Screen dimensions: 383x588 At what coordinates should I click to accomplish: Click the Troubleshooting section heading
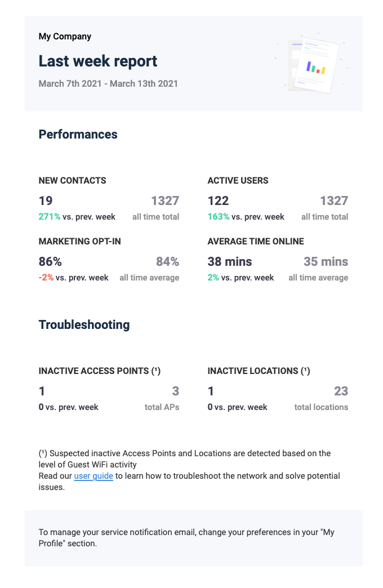[84, 325]
